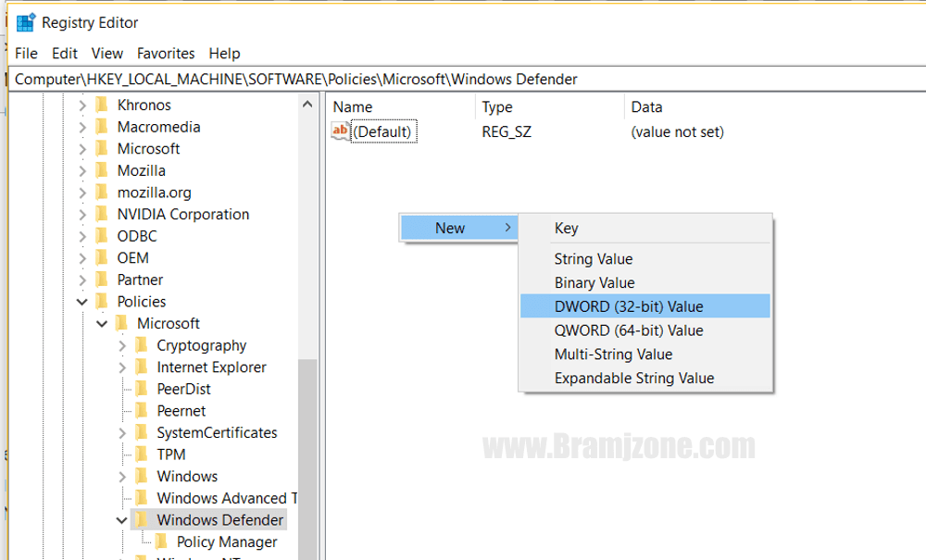This screenshot has width=926, height=560.
Task: Select the Mozilla tree key
Action: coord(141,170)
